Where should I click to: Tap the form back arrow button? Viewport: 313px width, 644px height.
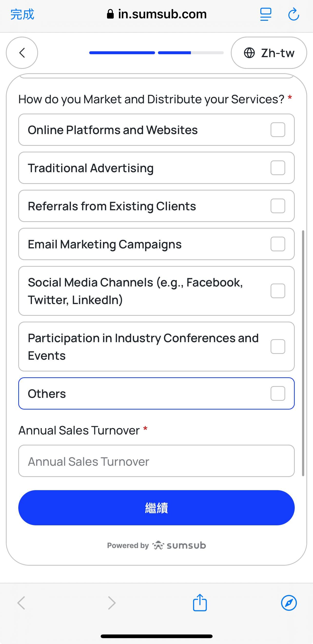tap(22, 53)
